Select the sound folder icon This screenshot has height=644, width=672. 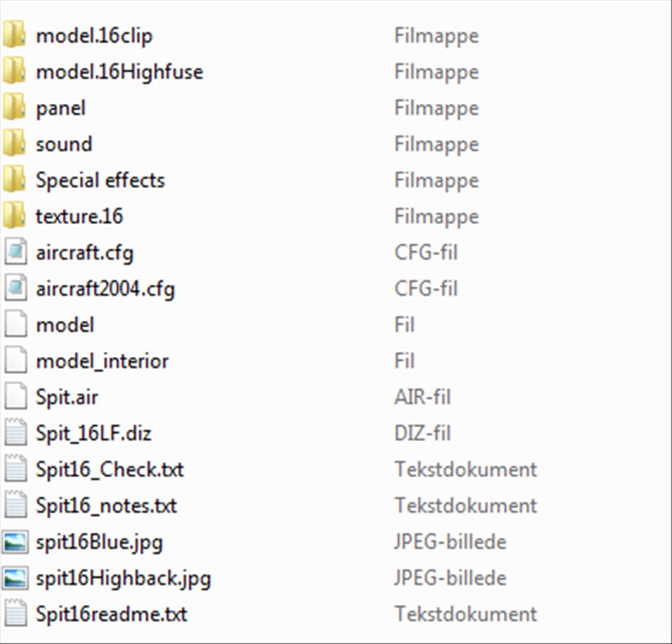point(15,144)
